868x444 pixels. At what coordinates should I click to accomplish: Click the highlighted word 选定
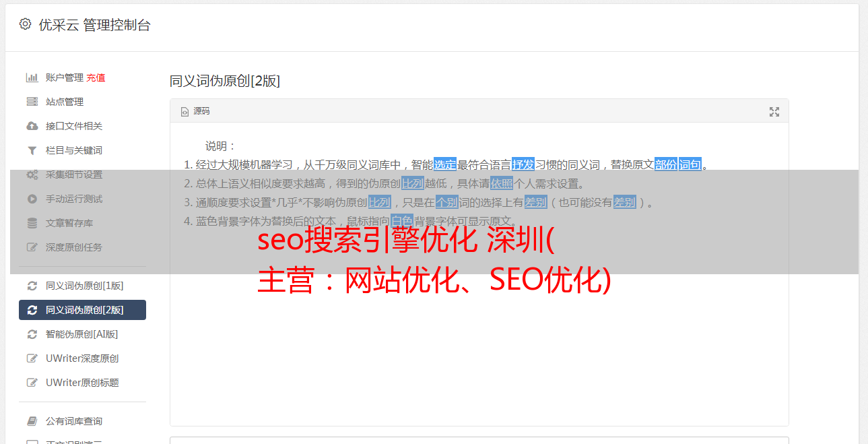tap(445, 164)
